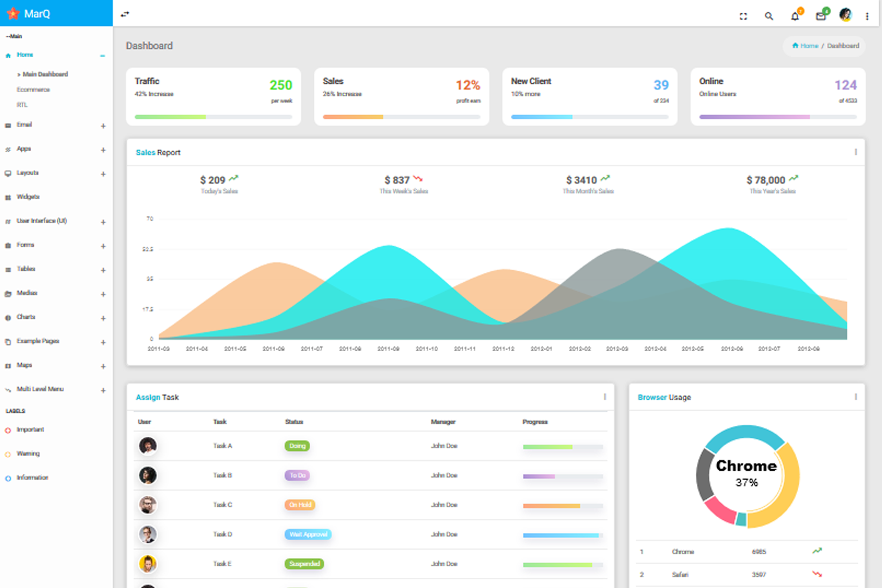Open the notifications bell icon
The image size is (882, 588).
795,16
